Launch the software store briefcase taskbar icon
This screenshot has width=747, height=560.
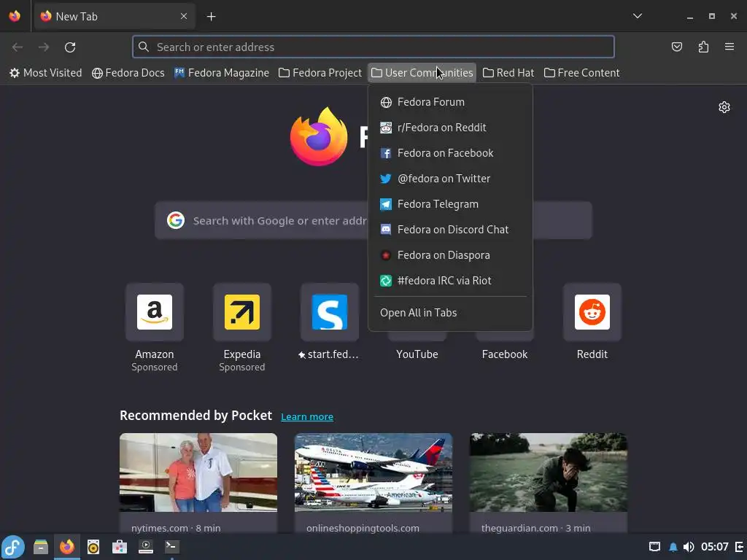click(120, 547)
